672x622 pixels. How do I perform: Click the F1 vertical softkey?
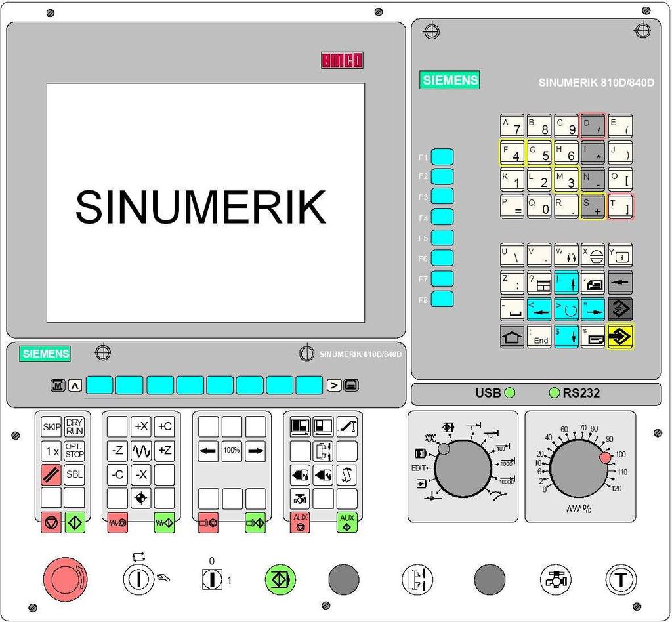442,156
